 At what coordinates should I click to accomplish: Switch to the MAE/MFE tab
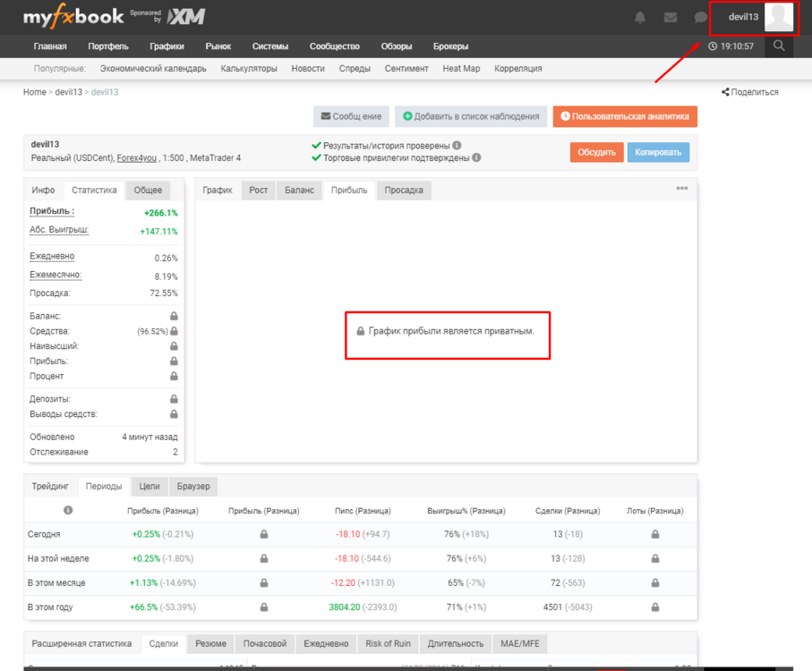coord(520,643)
